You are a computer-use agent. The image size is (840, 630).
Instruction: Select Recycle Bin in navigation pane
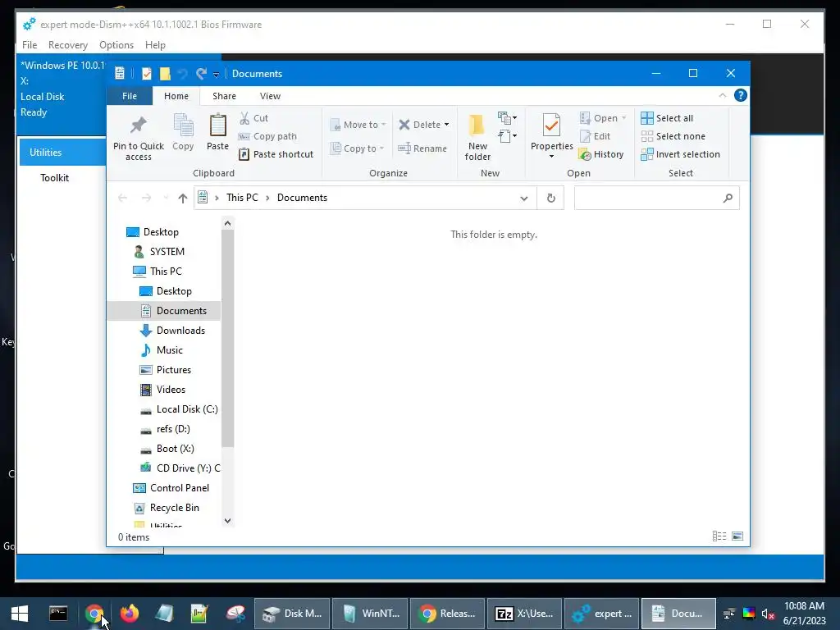(166, 507)
